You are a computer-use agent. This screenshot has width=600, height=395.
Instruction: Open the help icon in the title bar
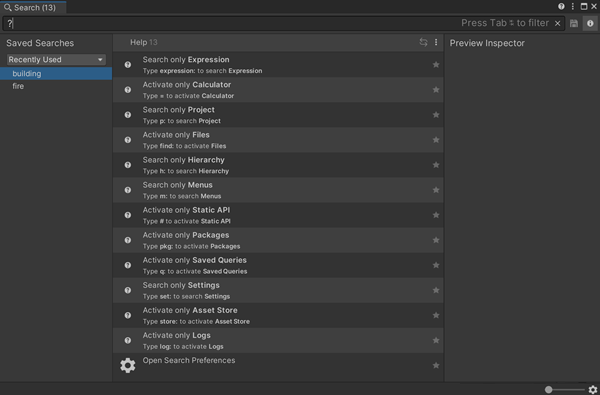click(561, 7)
